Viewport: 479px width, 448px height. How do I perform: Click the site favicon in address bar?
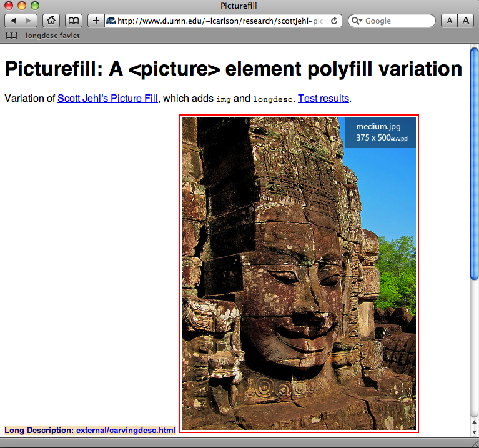pyautogui.click(x=111, y=21)
